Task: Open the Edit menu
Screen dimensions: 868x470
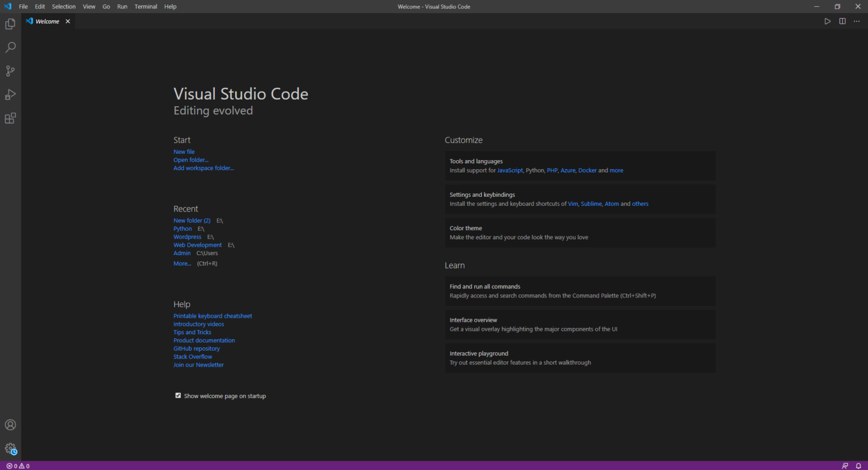Action: (40, 6)
